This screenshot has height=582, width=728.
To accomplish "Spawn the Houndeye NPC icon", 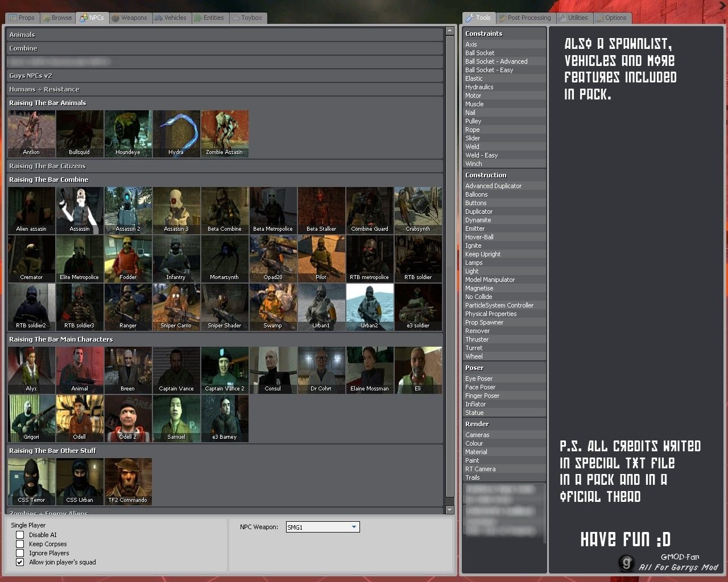I will click(x=128, y=134).
